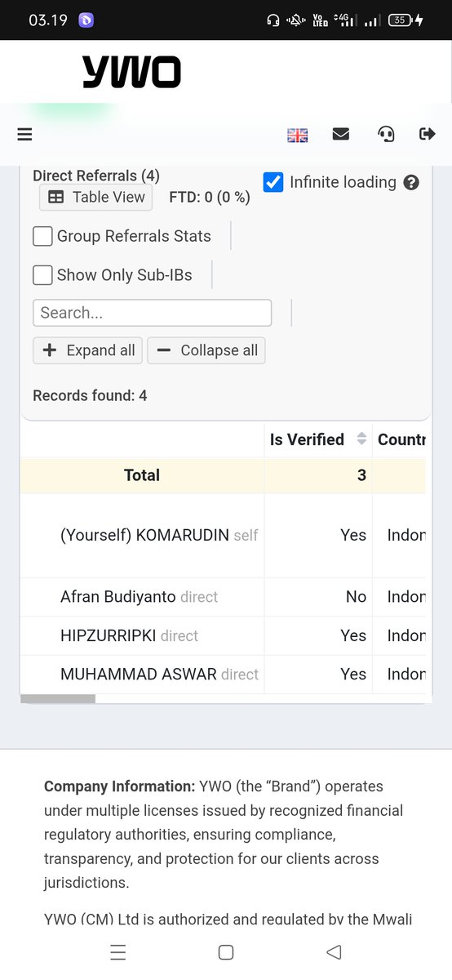The image size is (452, 980).
Task: Disable the Infinite loading checkbox
Action: click(273, 182)
